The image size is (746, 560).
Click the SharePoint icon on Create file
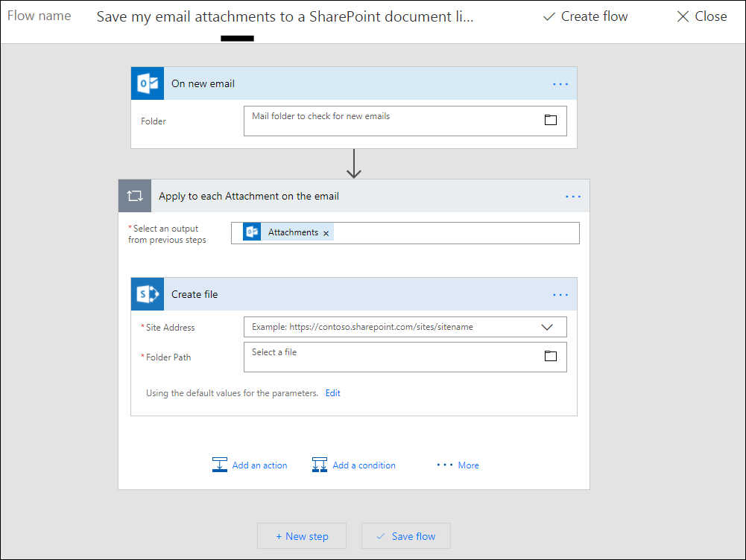click(x=148, y=294)
